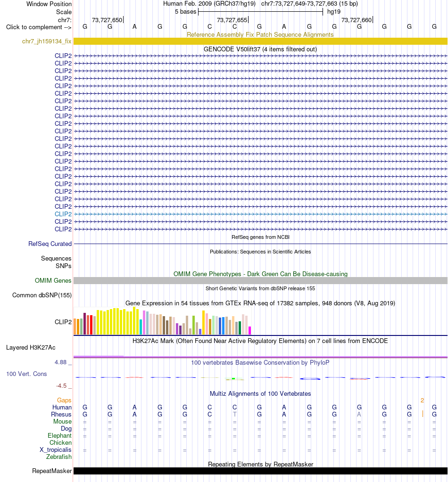Click the Window Position label
This screenshot has height=482, width=448.
tap(49, 4)
